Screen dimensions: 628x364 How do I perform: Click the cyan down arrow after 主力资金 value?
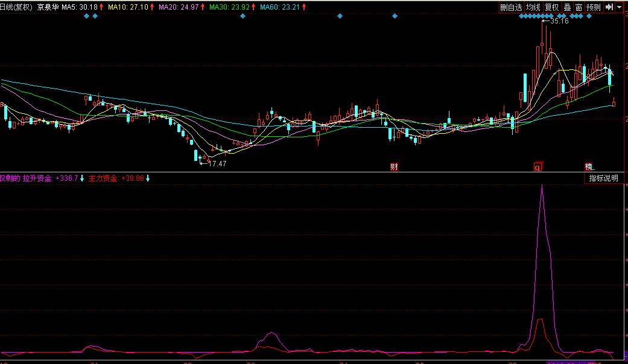[148, 178]
